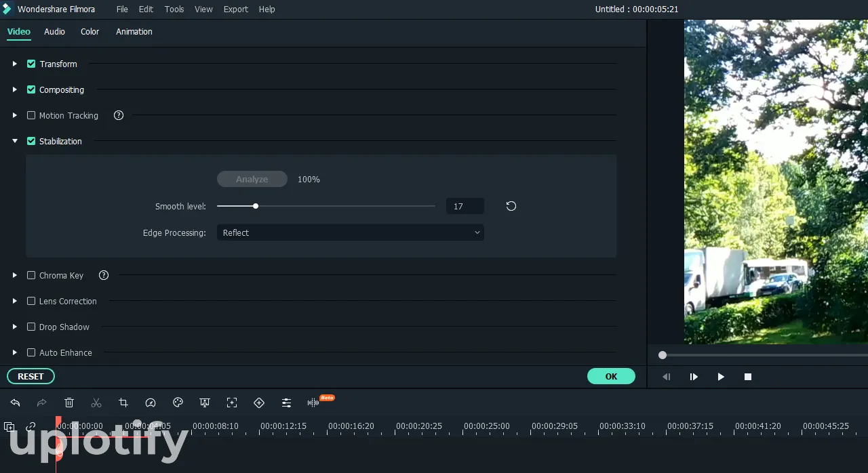Expand the Transform section arrow
Screen dimensions: 868x473
click(14, 64)
